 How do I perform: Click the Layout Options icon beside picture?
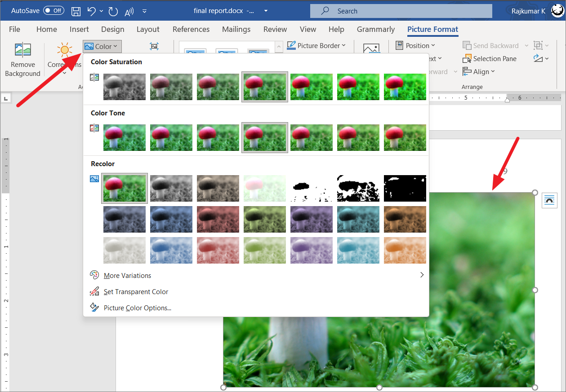(549, 200)
